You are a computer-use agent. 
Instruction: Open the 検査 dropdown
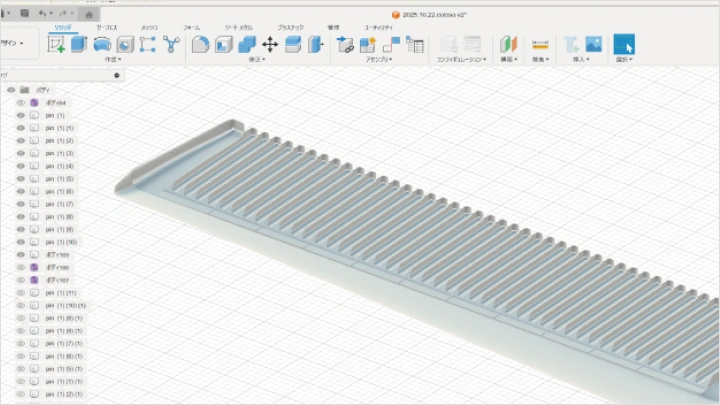(x=540, y=60)
